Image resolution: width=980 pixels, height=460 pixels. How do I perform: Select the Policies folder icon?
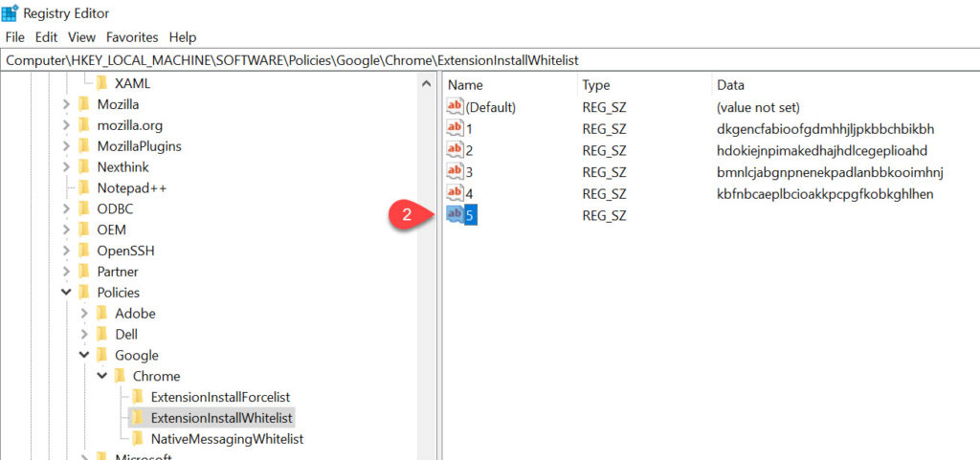[84, 293]
